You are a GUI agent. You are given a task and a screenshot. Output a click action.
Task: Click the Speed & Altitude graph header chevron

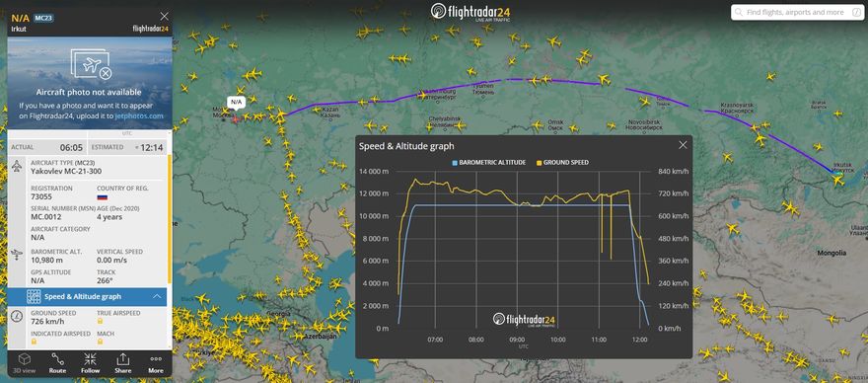tap(157, 297)
